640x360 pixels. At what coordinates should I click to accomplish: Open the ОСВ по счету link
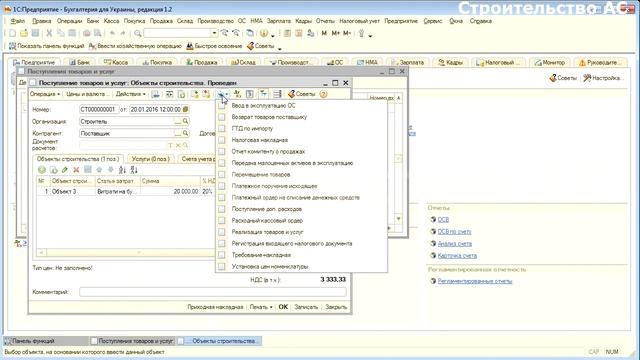454,232
